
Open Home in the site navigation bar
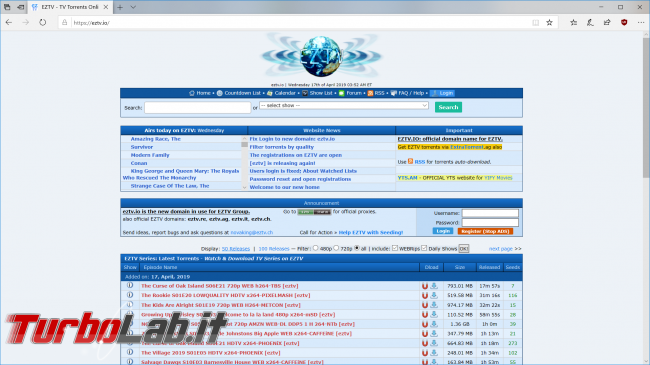[x=200, y=93]
